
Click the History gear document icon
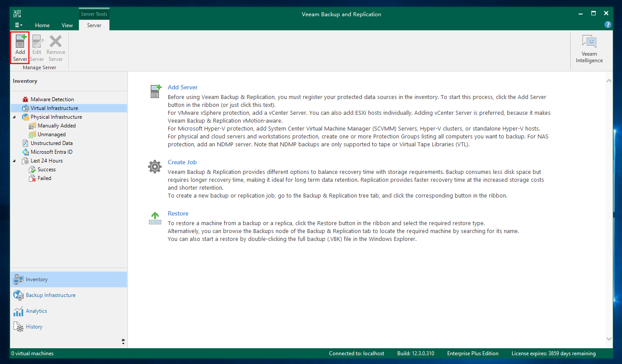[18, 327]
